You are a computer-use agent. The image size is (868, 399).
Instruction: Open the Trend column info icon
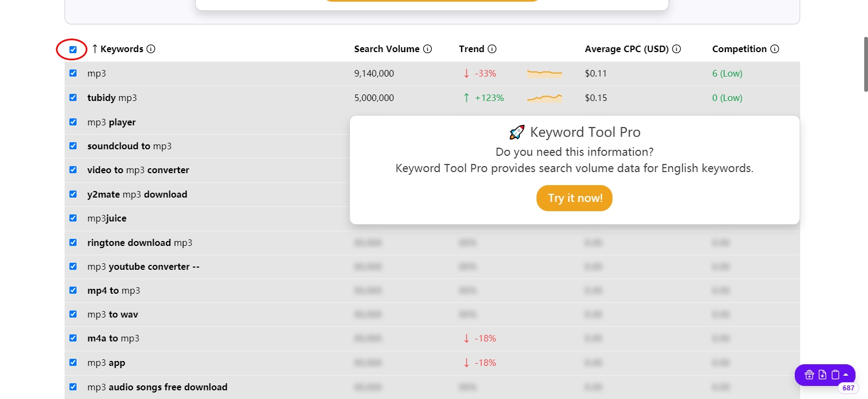[492, 49]
